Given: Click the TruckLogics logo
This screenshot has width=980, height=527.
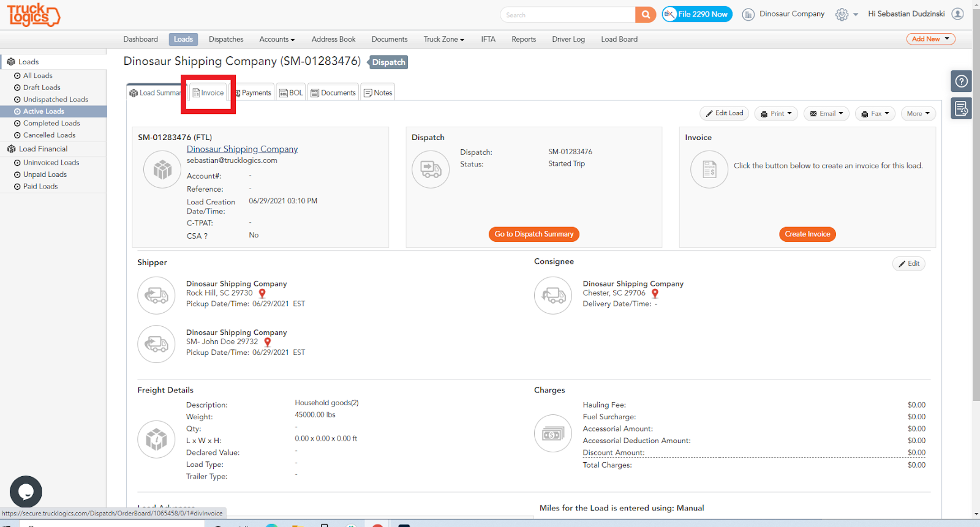Looking at the screenshot, I should point(34,15).
